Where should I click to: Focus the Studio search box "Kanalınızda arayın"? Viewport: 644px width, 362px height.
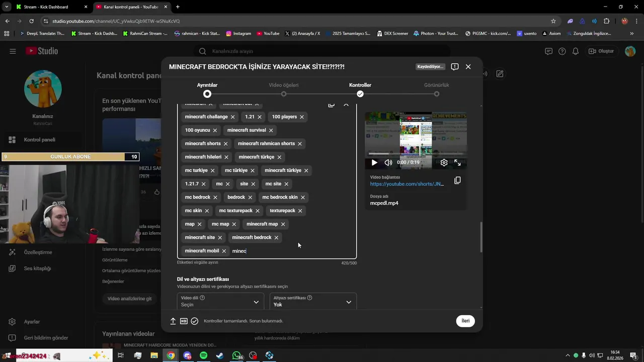[x=322, y=51]
